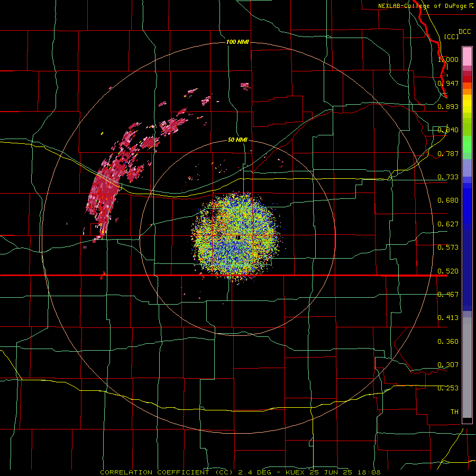Pick the gray color bar segment
476x476 pixels.
[467, 368]
